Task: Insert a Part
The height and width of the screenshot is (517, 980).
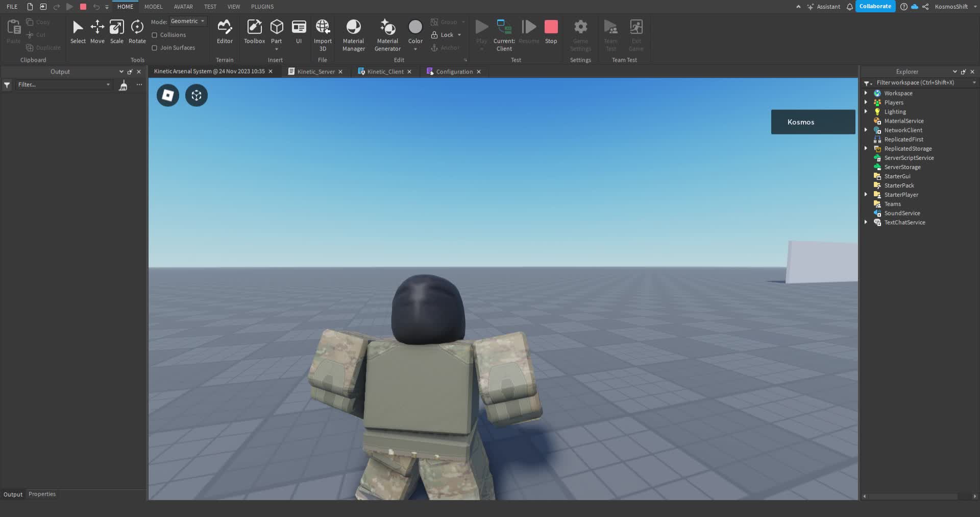Action: coord(277,28)
